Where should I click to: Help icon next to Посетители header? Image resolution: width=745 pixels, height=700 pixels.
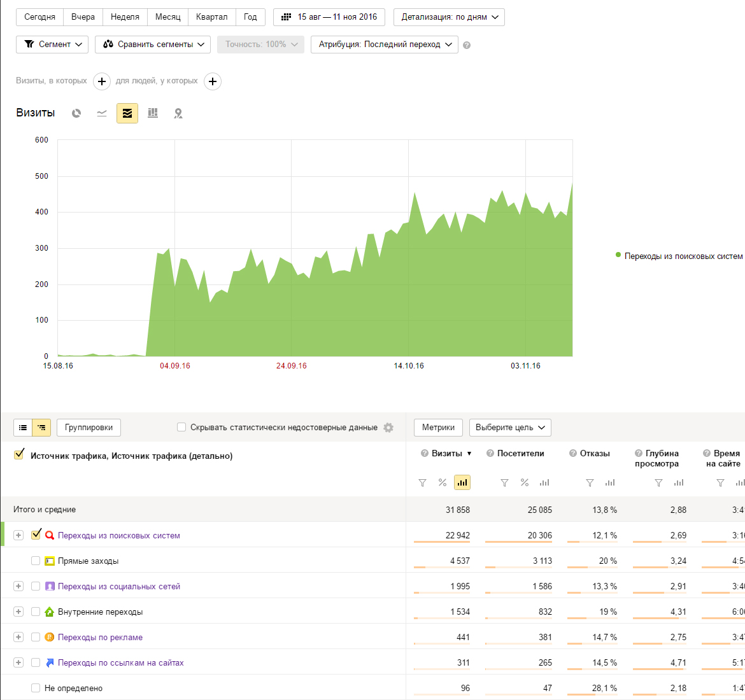(x=490, y=454)
